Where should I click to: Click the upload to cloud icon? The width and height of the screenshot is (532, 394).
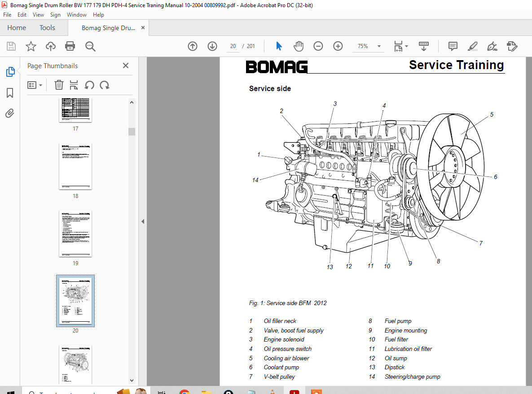(51, 46)
